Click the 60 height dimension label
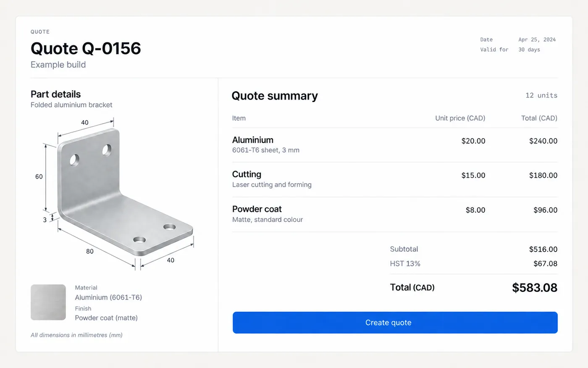 39,176
